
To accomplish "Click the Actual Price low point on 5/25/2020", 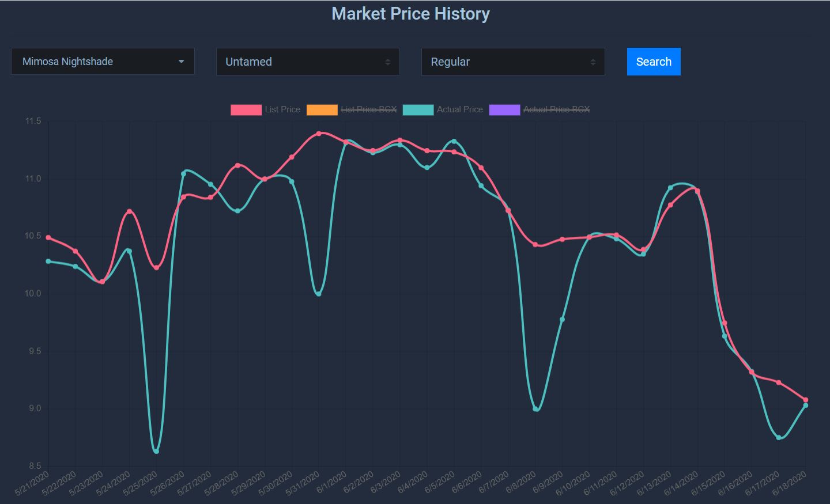I will pos(156,452).
